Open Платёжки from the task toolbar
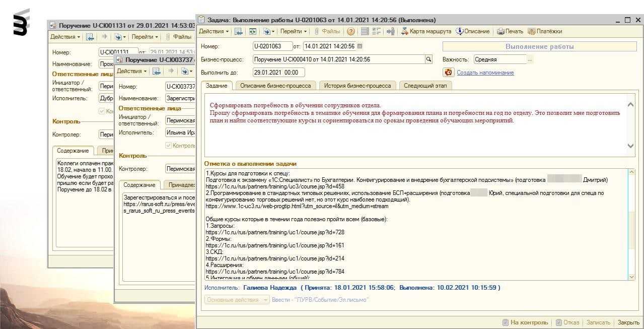 545,31
